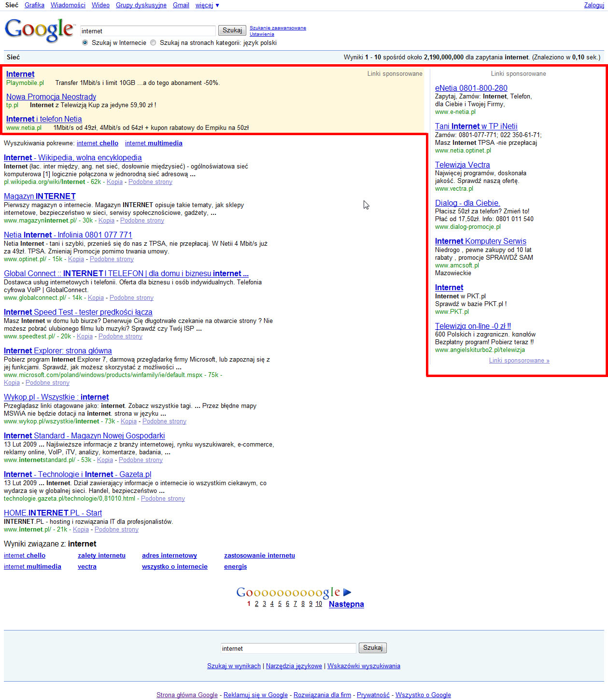Click related result 'adres internetowy'
This screenshot has width=608, height=700.
click(x=170, y=555)
